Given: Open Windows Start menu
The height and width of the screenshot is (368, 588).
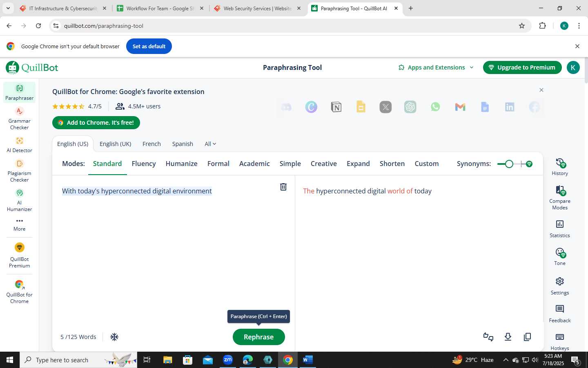Looking at the screenshot, I should pos(10,360).
